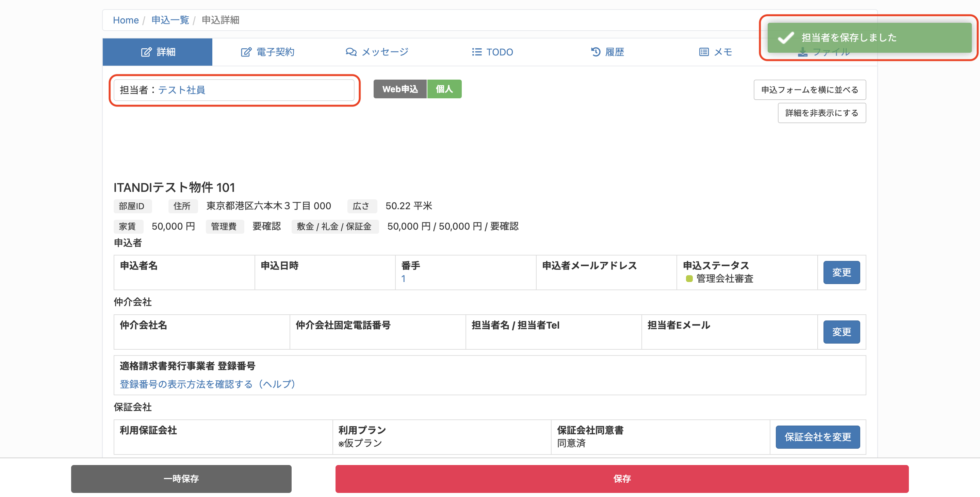This screenshot has height=497, width=980.
Task: Switch to the TODO tab
Action: (x=492, y=52)
